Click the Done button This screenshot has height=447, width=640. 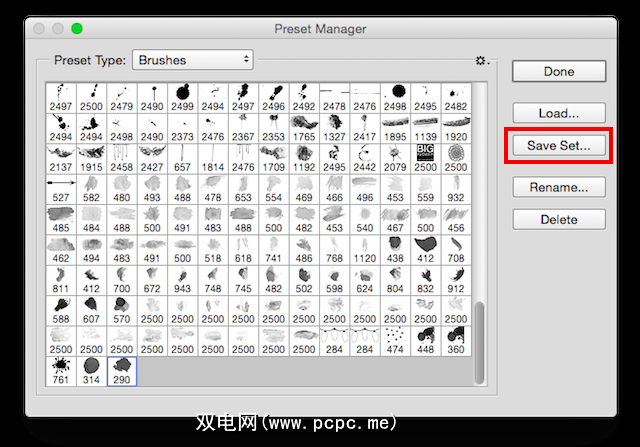pyautogui.click(x=559, y=71)
